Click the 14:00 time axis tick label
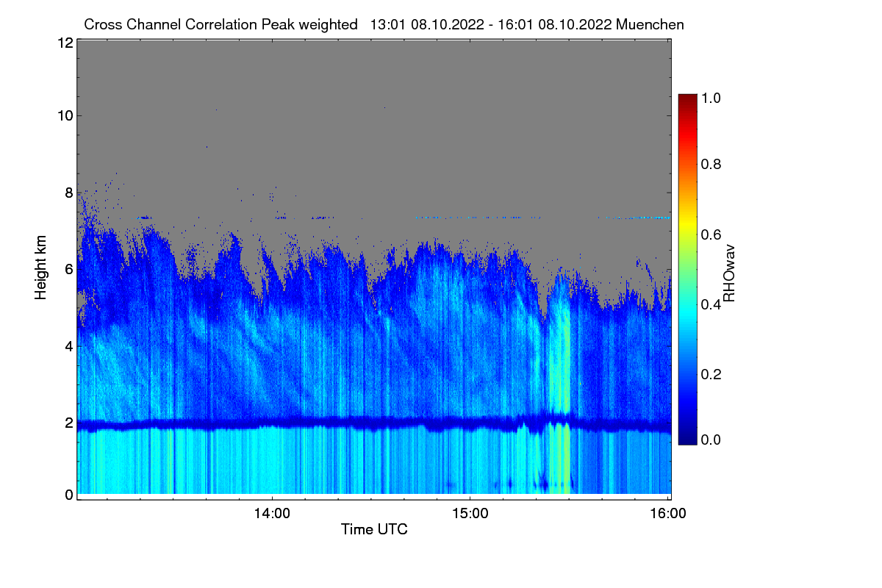Viewport: 882px width, 588px height. (x=273, y=512)
